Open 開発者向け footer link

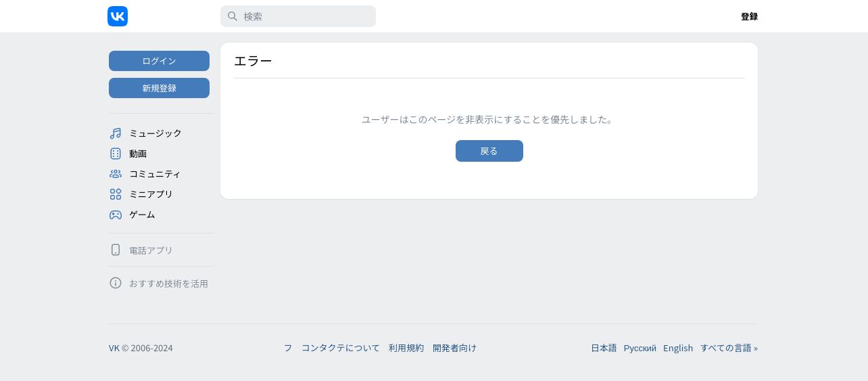[454, 348]
